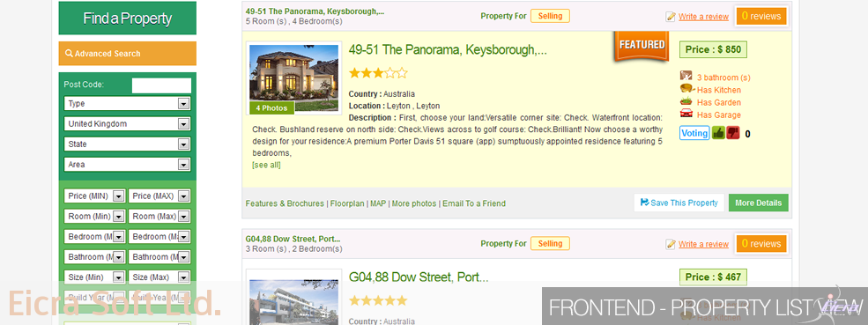The height and width of the screenshot is (325, 868).
Task: Open the Room (Max) dropdown
Action: tap(160, 217)
